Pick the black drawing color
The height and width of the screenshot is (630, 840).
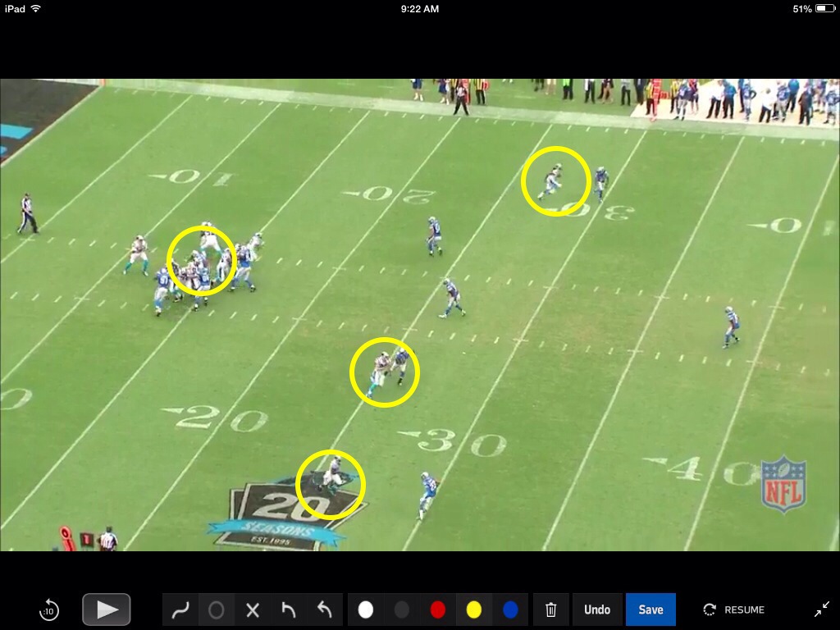(402, 609)
